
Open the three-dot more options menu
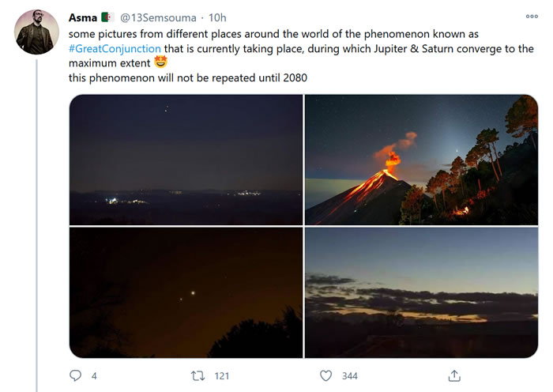(x=532, y=17)
